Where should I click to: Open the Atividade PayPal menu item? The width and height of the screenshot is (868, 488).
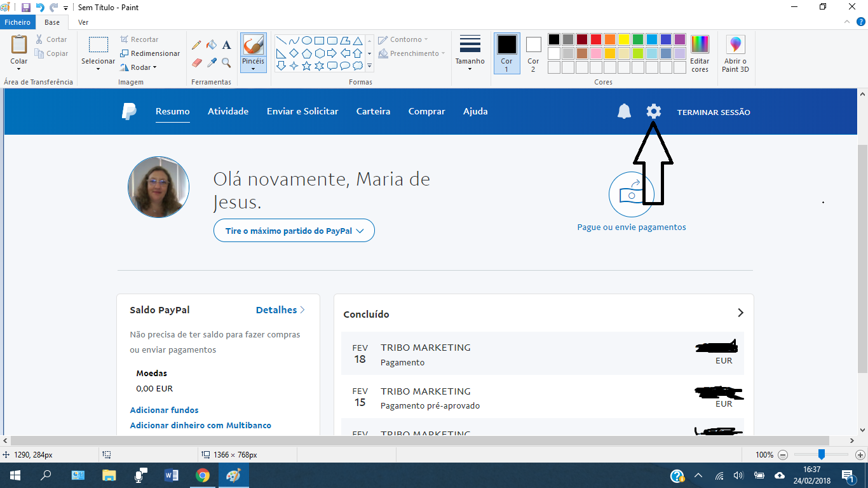[x=228, y=111]
